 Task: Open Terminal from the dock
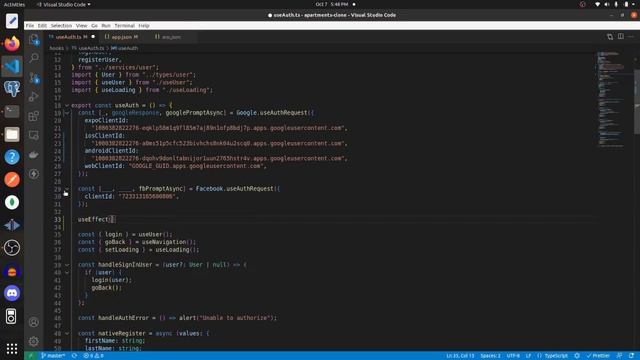coord(12,111)
